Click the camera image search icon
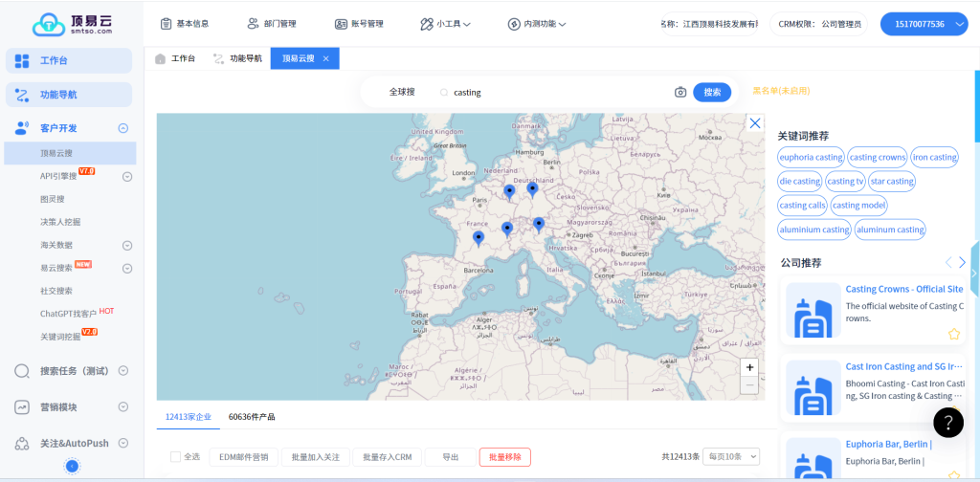 click(680, 93)
